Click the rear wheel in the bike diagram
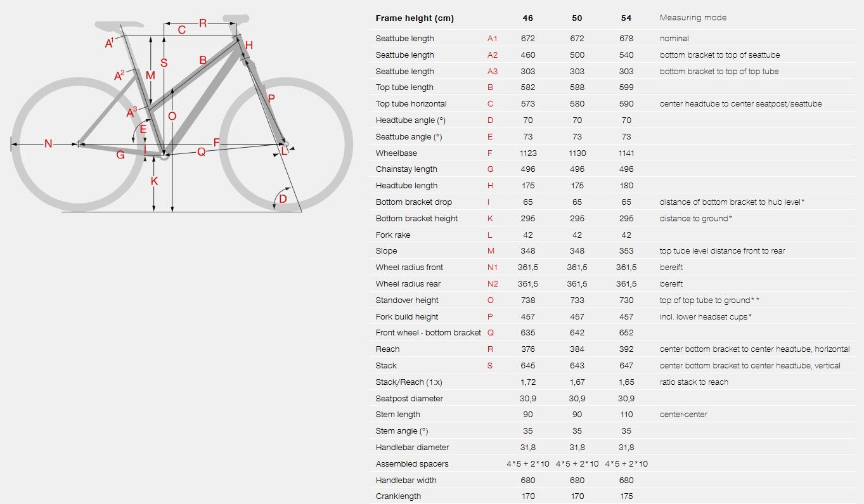Viewport: 864px width, 504px height. pos(77,145)
